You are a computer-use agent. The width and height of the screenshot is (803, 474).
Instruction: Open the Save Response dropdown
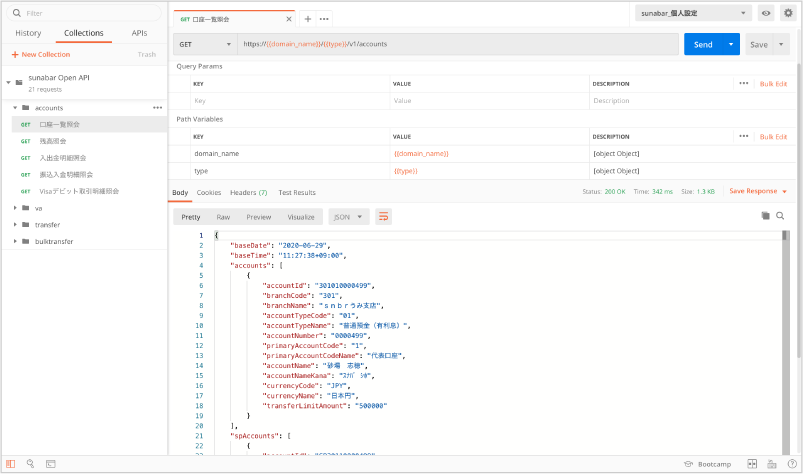758,191
